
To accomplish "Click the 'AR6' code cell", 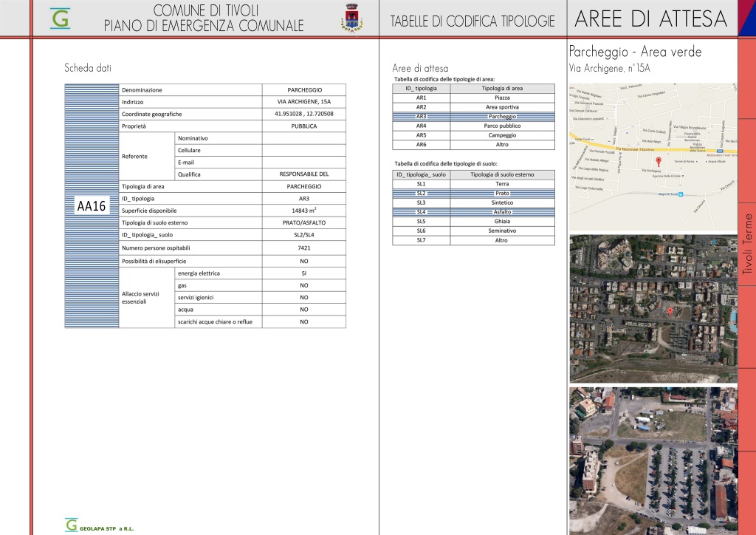I will pyautogui.click(x=422, y=144).
